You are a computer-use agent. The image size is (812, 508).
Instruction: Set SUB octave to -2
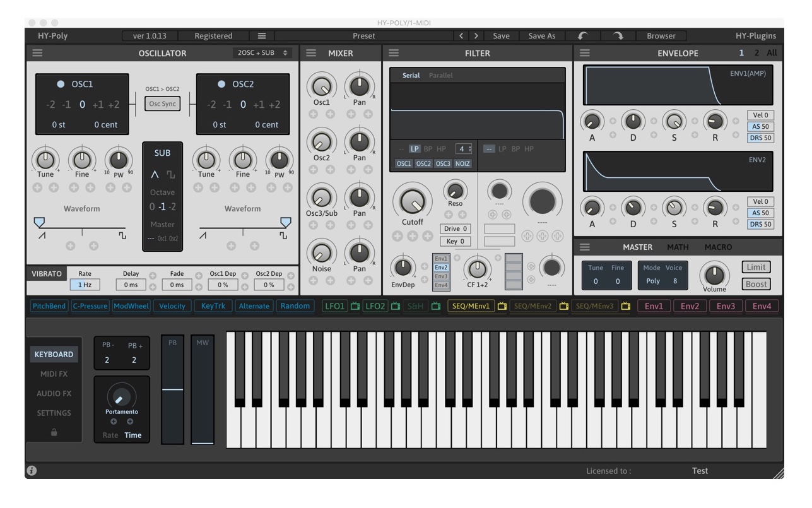(x=172, y=207)
